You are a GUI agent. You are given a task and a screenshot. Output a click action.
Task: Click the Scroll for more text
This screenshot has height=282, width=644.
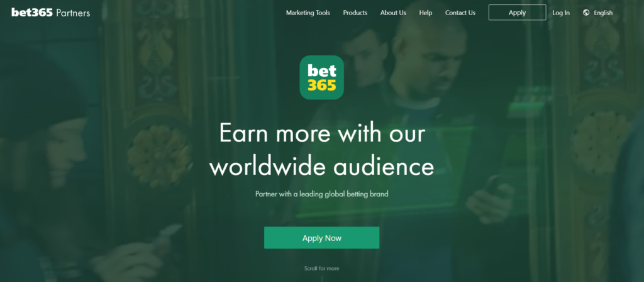[x=321, y=268]
